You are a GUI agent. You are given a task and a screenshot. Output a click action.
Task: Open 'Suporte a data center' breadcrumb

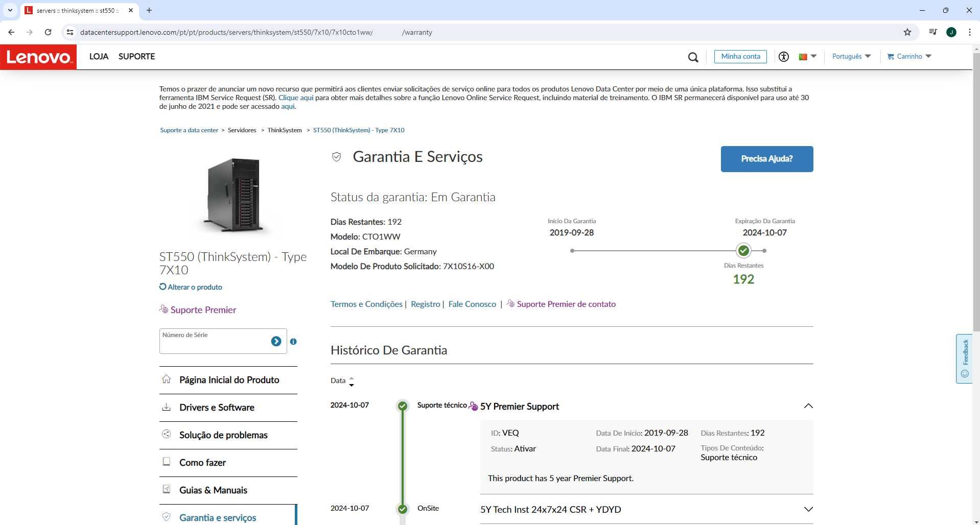click(x=189, y=130)
